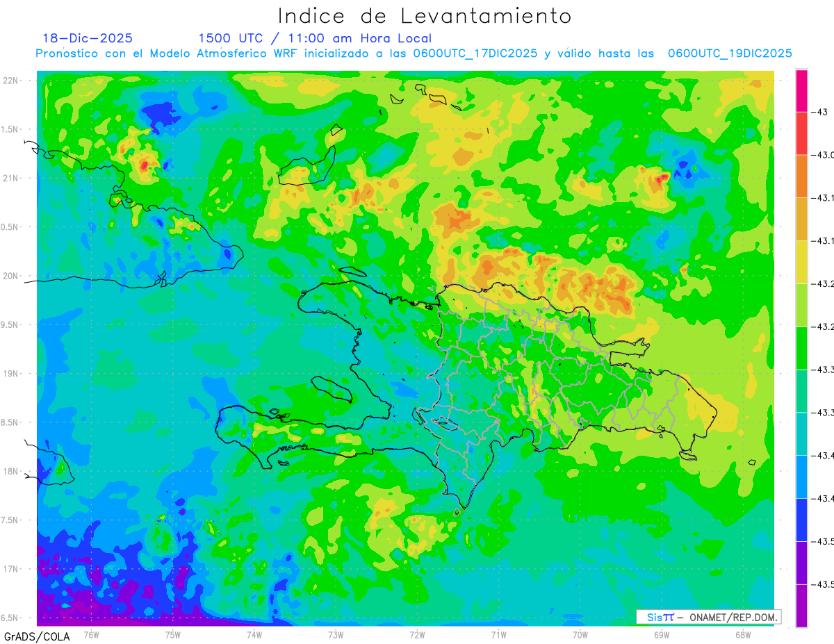Select the orange swatch in the color legend
The height and width of the screenshot is (644, 834).
(801, 176)
